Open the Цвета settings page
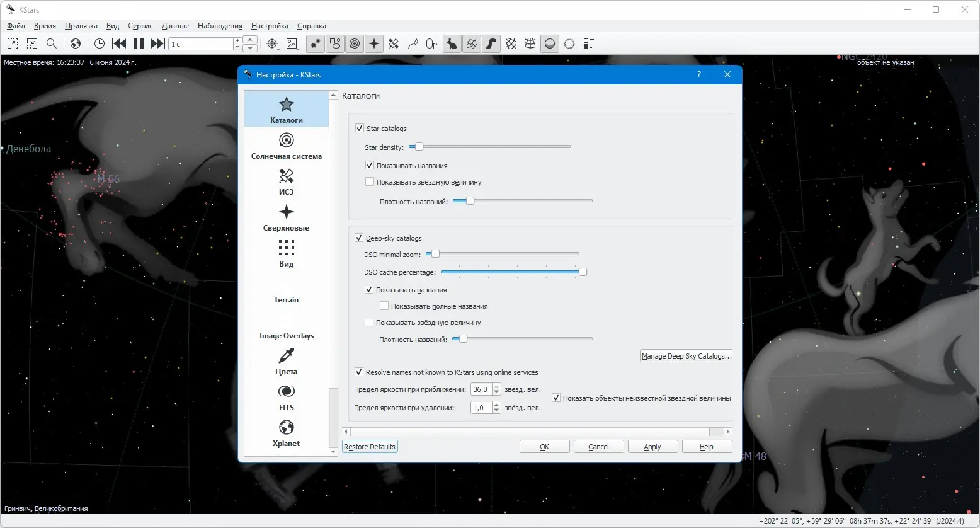Viewport: 980px width, 528px height. point(287,361)
